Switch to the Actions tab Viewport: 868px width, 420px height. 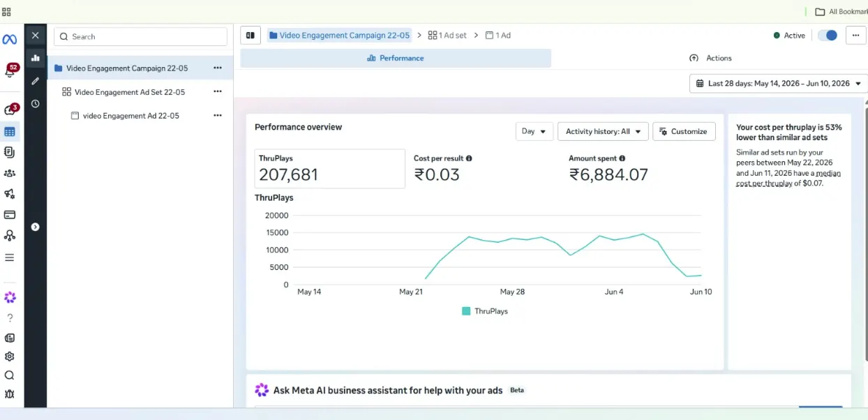click(x=710, y=58)
